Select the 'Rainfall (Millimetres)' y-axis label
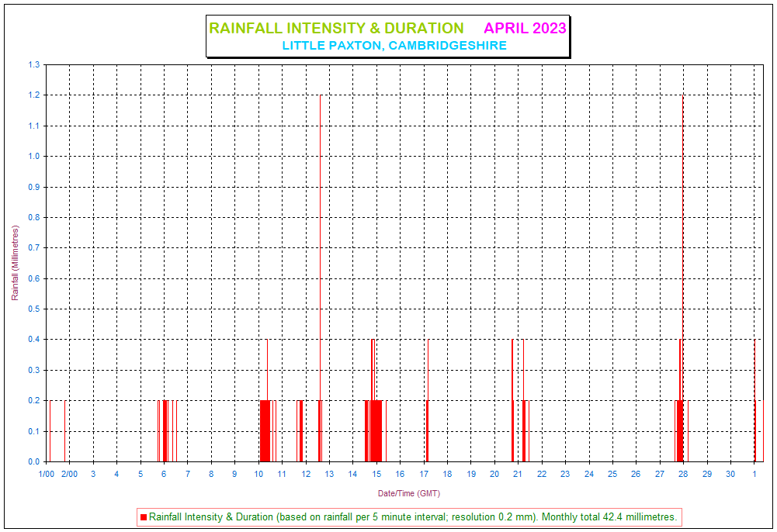Screen dimensions: 777x532 coord(15,263)
